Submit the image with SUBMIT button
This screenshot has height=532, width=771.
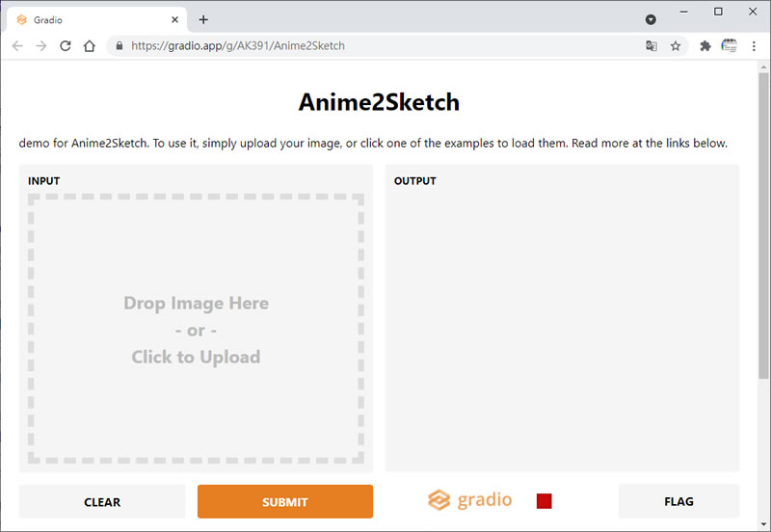tap(285, 501)
